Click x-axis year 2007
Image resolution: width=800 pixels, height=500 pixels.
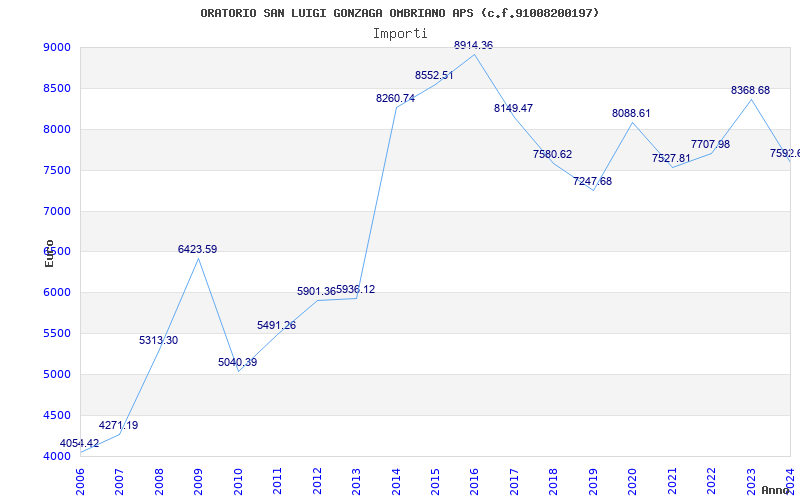click(x=119, y=481)
